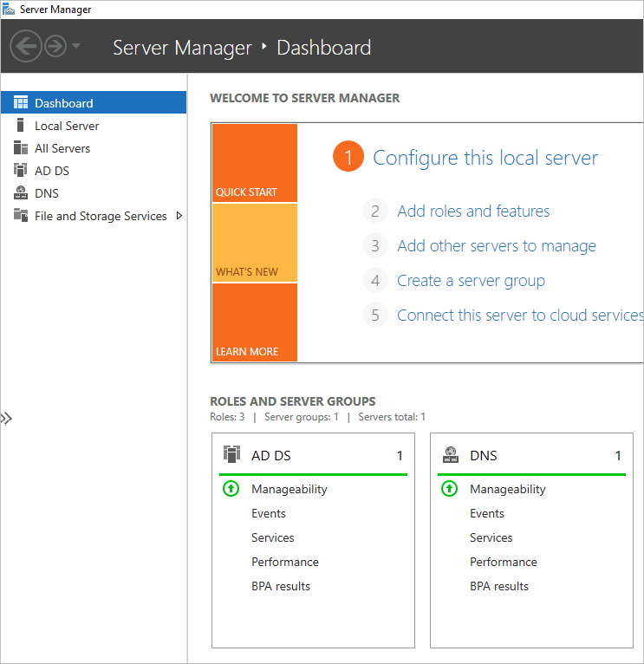The height and width of the screenshot is (664, 644).
Task: Click the Back navigation arrow
Action: pyautogui.click(x=26, y=46)
